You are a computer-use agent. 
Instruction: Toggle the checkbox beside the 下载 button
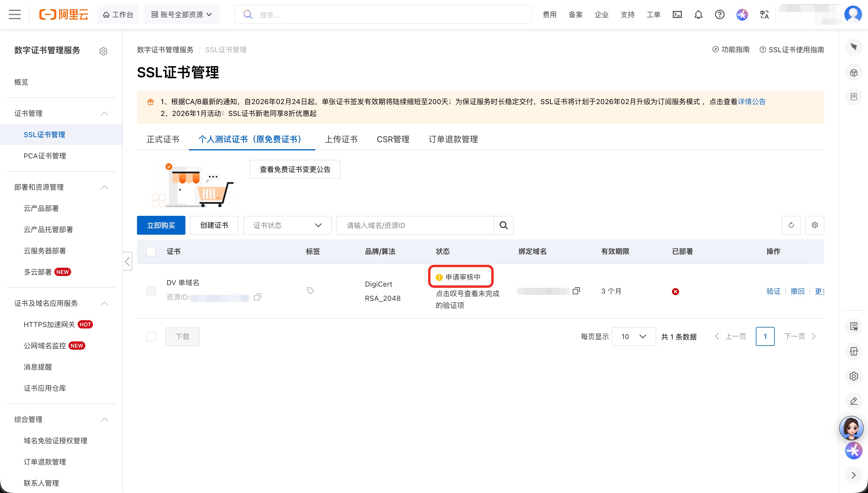151,336
